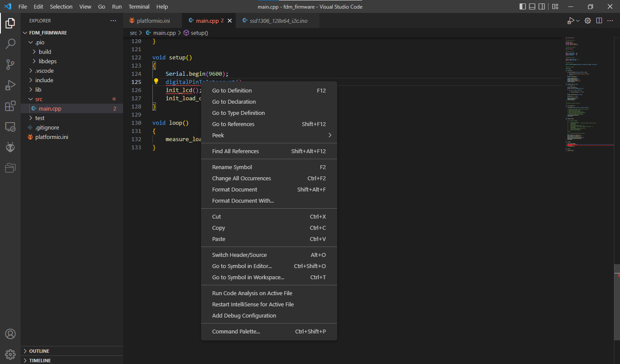Click the lightbulb code action icon
This screenshot has width=620, height=364.
[x=156, y=81]
